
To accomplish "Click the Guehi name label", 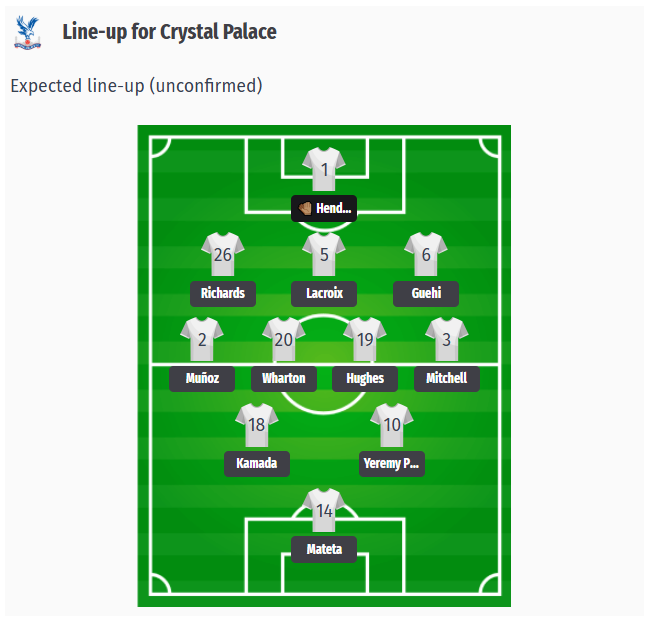I will pos(426,294).
